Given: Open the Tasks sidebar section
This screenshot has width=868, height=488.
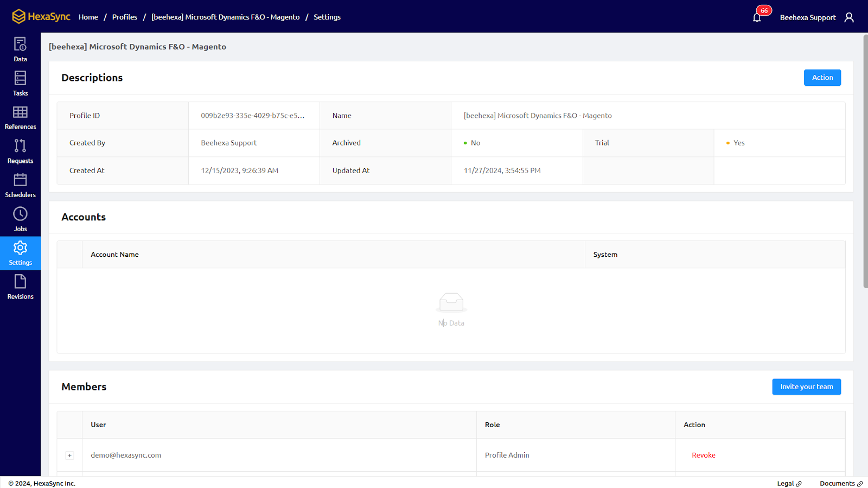Looking at the screenshot, I should pos(20,84).
